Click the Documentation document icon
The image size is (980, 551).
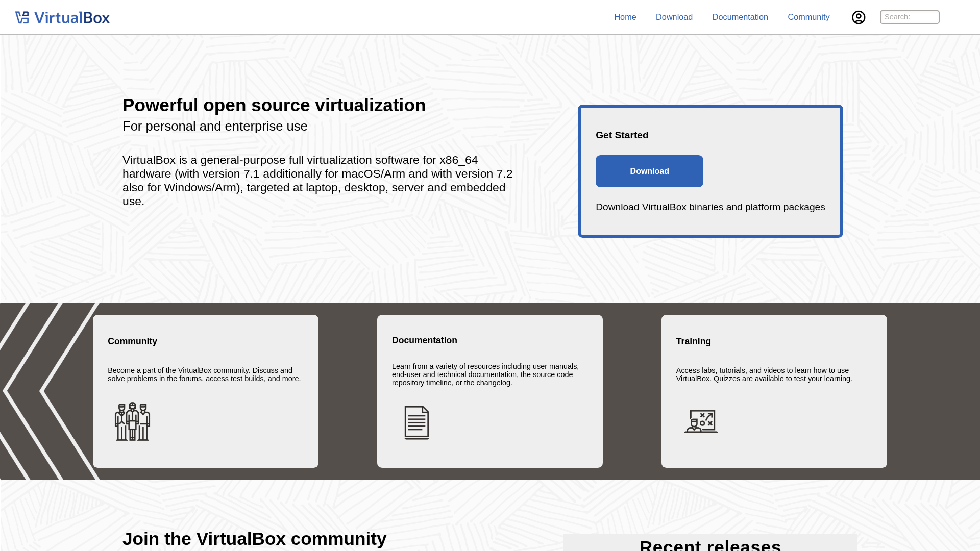[x=416, y=422]
